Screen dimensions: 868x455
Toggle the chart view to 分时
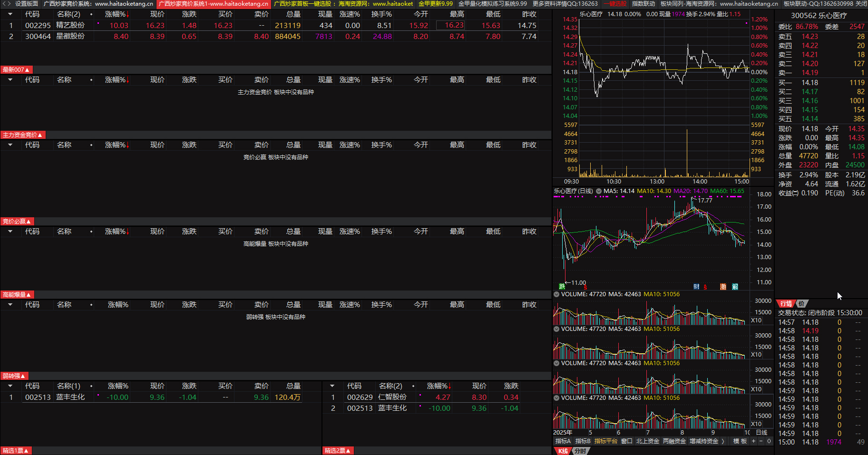[580, 451]
